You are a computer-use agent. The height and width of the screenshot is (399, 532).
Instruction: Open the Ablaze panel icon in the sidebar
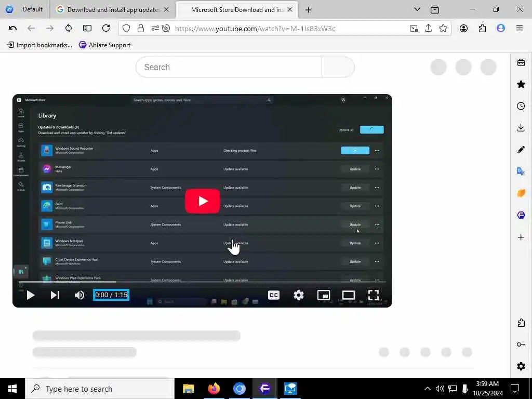click(521, 215)
